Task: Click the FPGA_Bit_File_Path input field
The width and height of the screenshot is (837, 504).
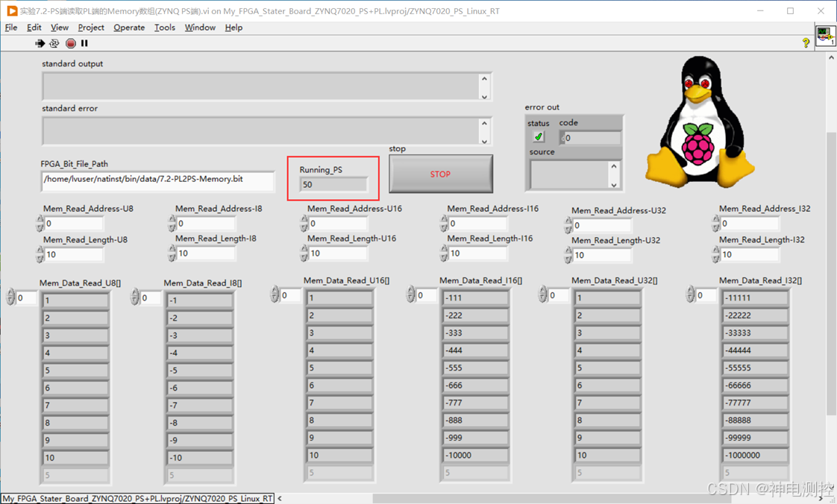Action: (158, 180)
